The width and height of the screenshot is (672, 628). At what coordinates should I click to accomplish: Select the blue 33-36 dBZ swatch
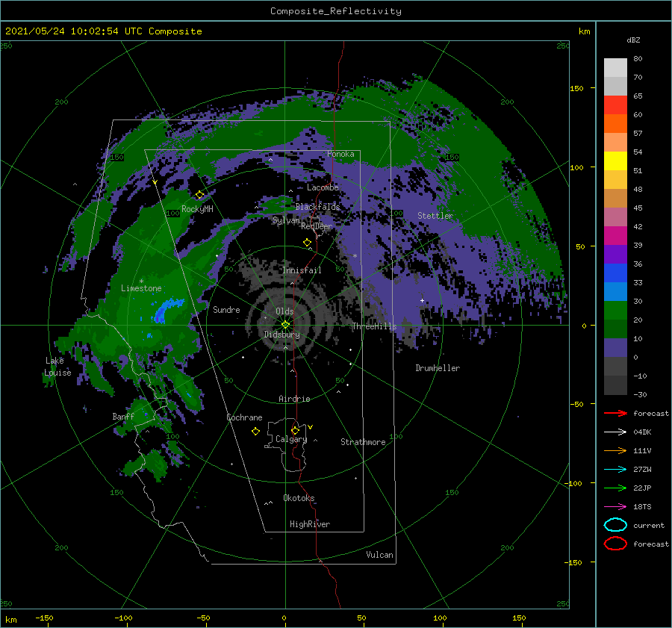[x=615, y=273]
